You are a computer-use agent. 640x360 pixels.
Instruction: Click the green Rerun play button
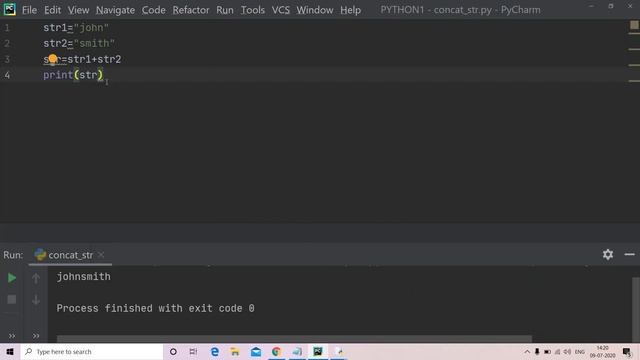11,278
